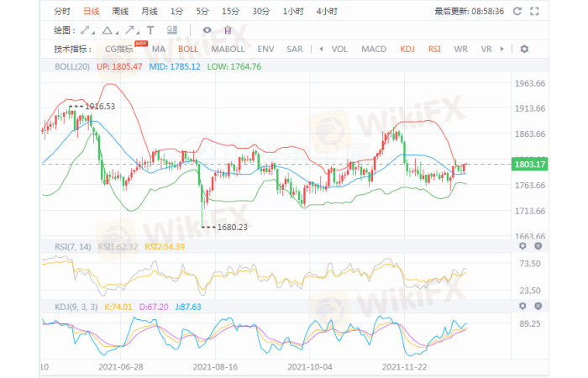Select the text annotation drawing tool

(x=150, y=30)
